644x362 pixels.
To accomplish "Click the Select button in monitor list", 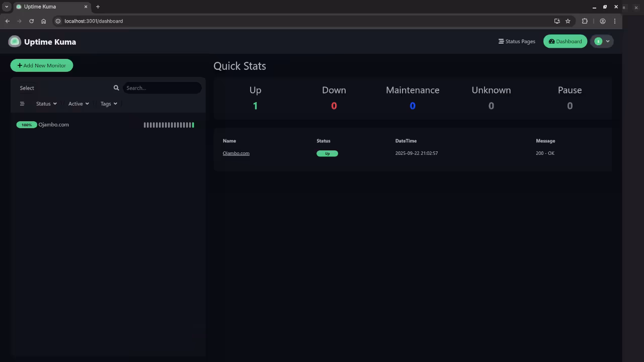I will click(27, 88).
